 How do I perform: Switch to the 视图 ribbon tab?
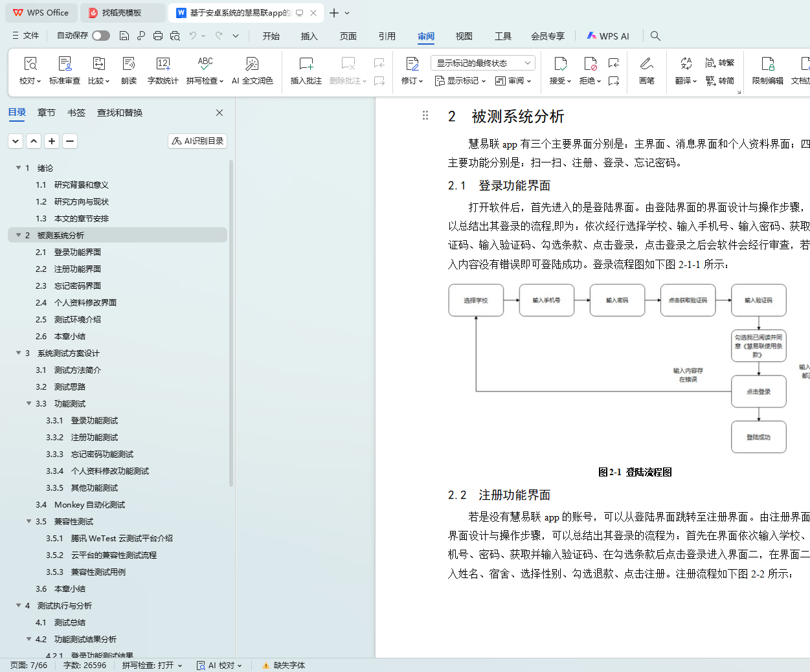pos(464,36)
